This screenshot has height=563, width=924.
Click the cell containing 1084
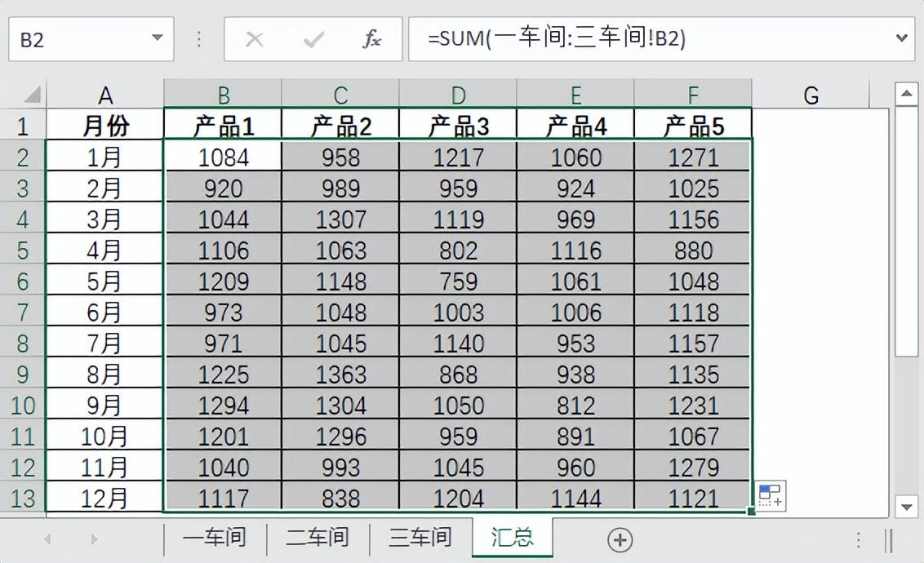click(x=223, y=157)
